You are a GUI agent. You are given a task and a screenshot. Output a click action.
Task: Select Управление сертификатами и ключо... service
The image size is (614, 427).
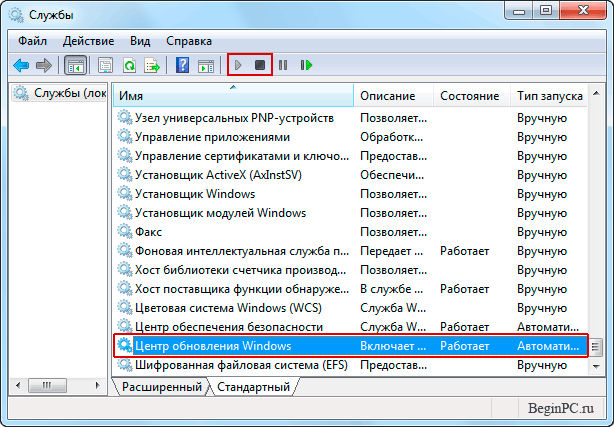(x=351, y=156)
